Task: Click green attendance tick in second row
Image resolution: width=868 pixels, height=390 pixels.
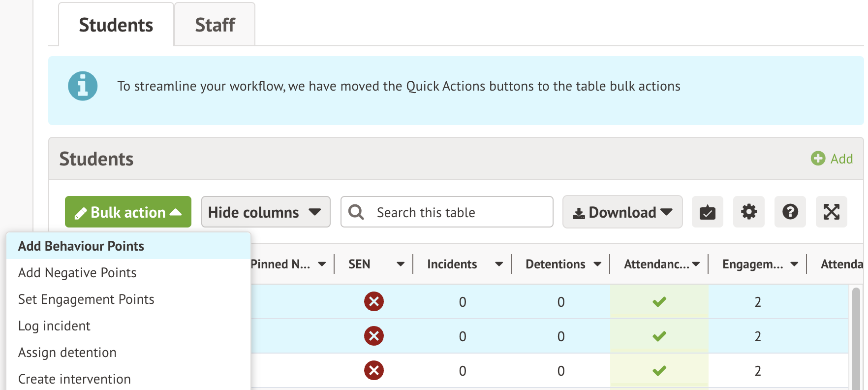Action: (659, 336)
